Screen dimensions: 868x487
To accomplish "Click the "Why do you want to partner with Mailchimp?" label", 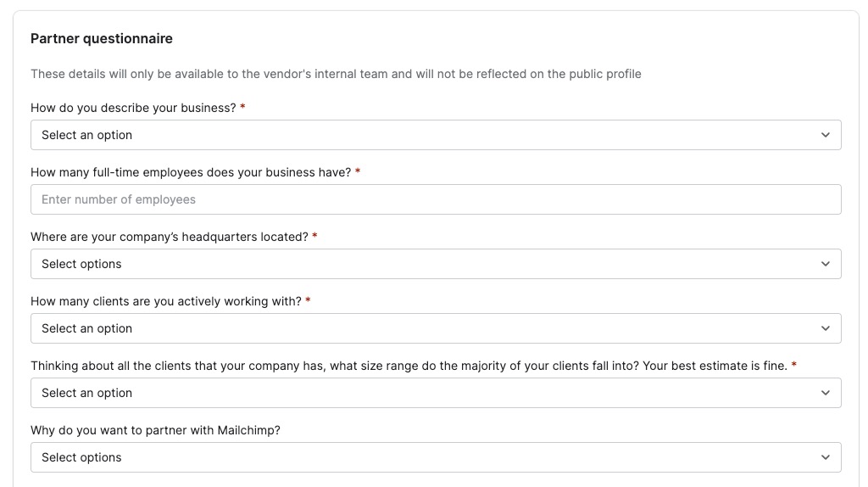I will (x=155, y=430).
